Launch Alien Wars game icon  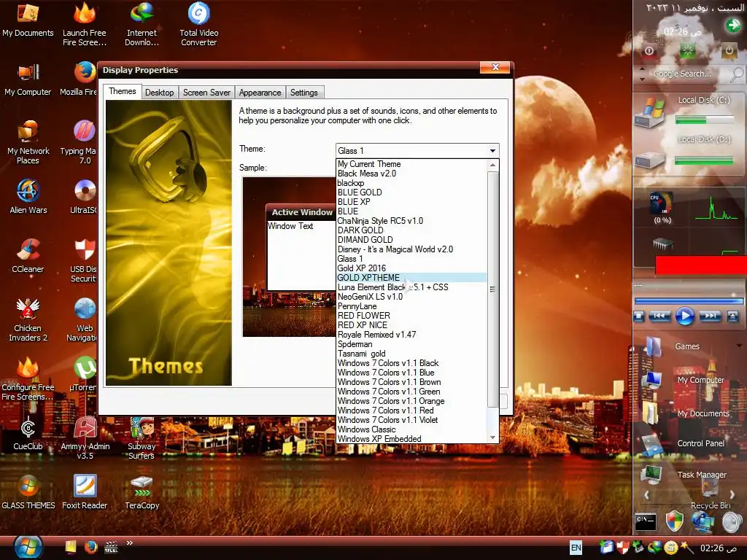[28, 197]
